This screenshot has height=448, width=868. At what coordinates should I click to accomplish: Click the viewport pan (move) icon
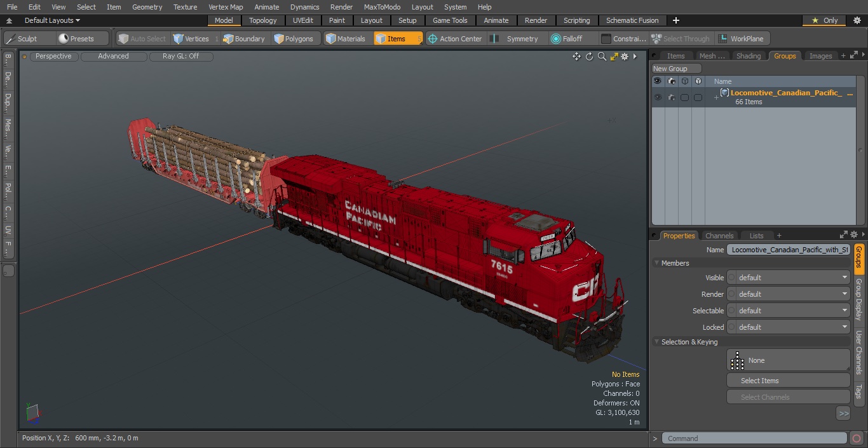pyautogui.click(x=576, y=57)
